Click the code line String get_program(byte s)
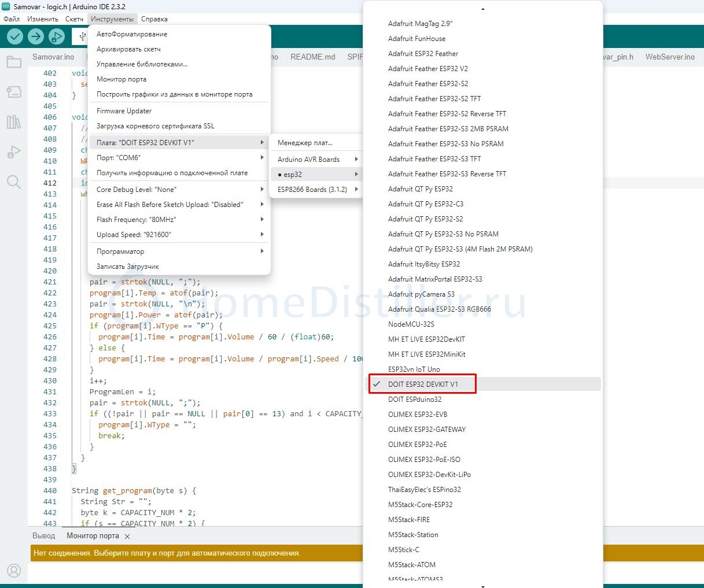Viewport: 704px width, 588px height. click(134, 491)
